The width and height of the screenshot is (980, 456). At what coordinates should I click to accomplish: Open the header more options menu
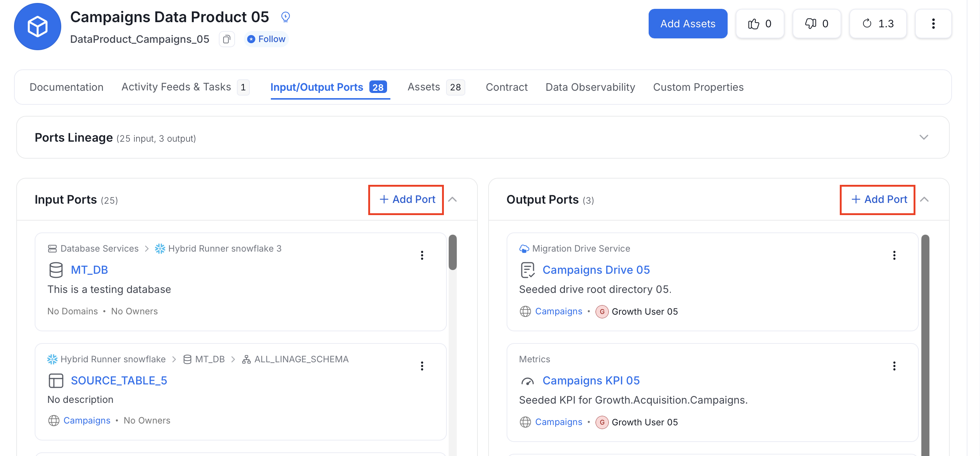coord(933,24)
